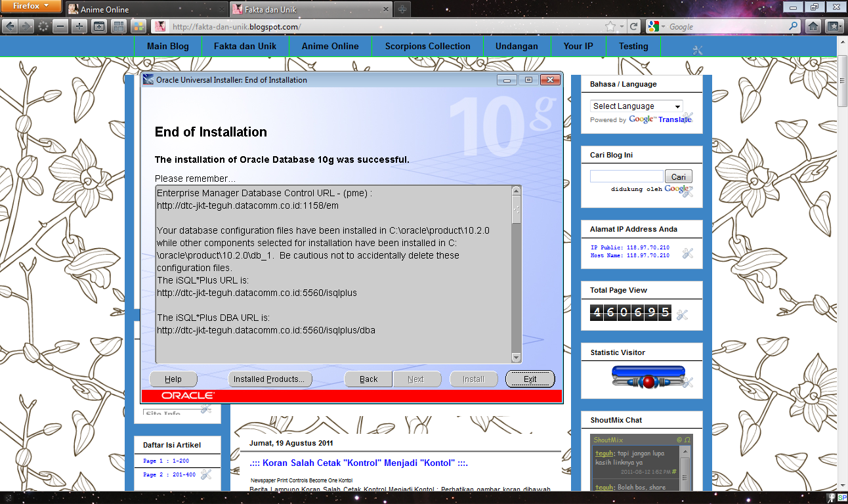
Task: Bookmark page with the star icon
Action: pos(610,26)
